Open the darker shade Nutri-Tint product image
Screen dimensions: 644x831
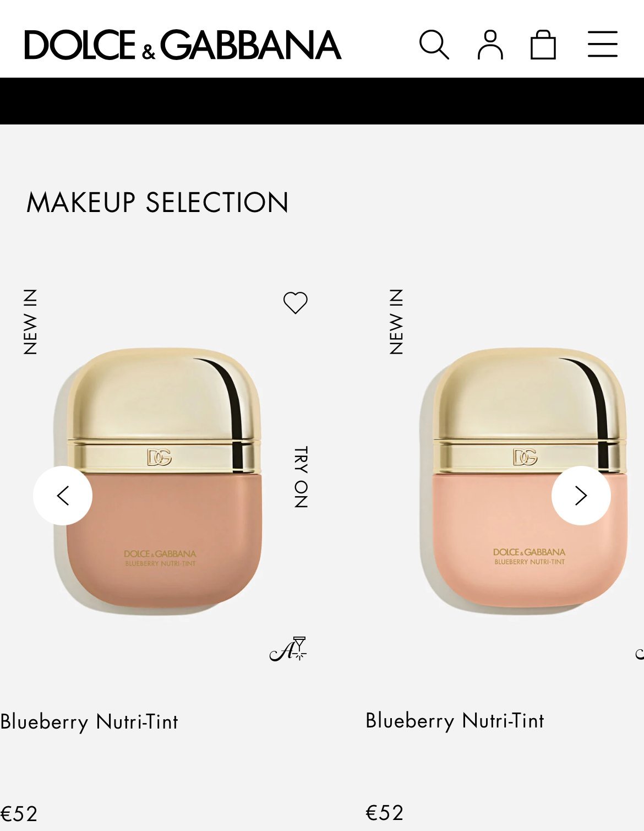(x=158, y=479)
